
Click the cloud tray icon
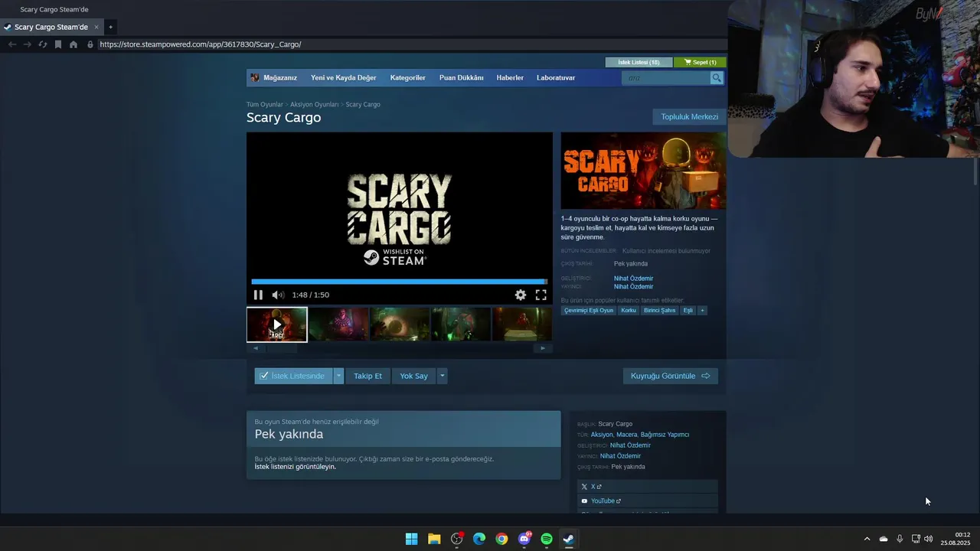[x=884, y=539]
